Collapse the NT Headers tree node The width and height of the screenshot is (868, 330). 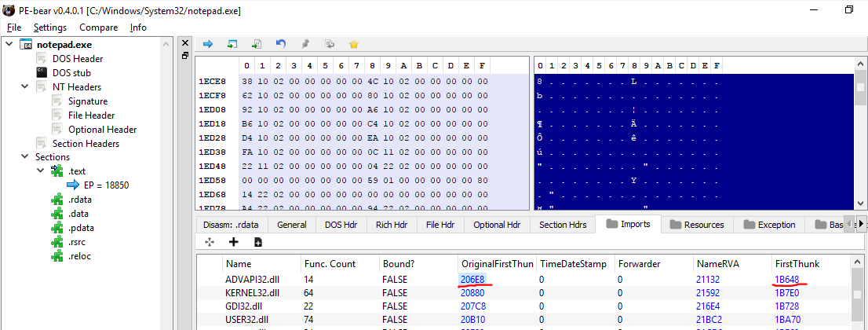tap(24, 86)
